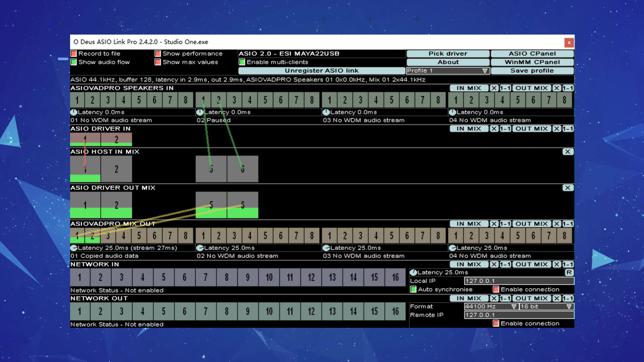Set 1-1 OUT MIX routing for NETWORK OUT
This screenshot has width=644, height=362.
(x=568, y=298)
